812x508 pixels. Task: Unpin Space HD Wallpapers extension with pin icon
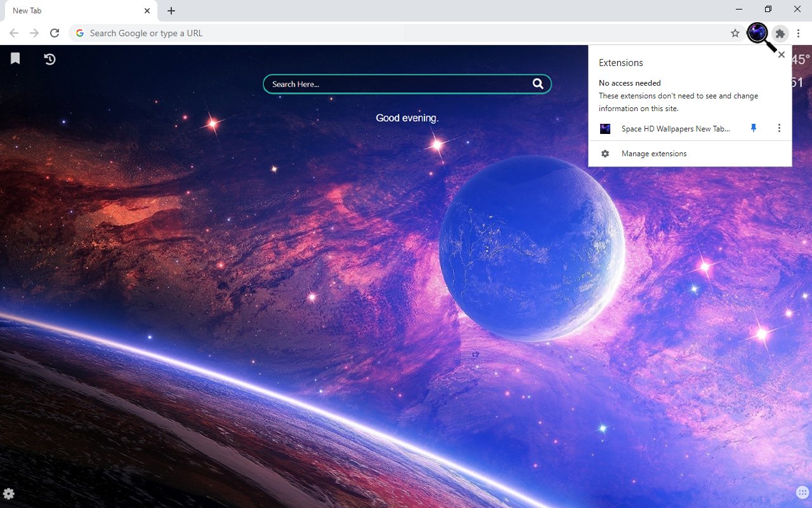[754, 128]
